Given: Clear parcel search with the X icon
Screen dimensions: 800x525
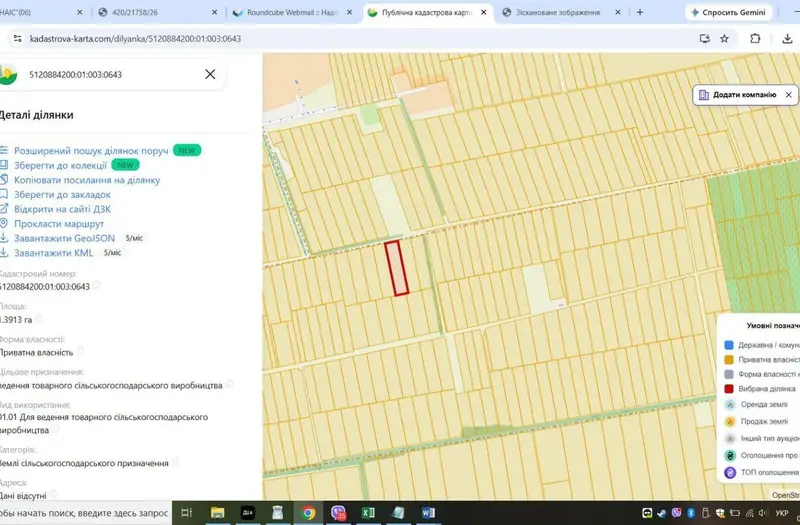Looking at the screenshot, I should point(210,74).
